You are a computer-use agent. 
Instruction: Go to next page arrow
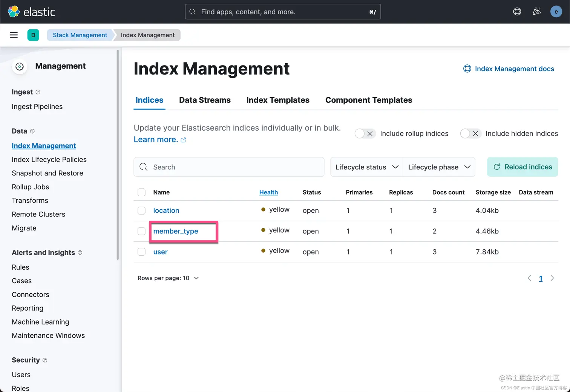(x=552, y=278)
